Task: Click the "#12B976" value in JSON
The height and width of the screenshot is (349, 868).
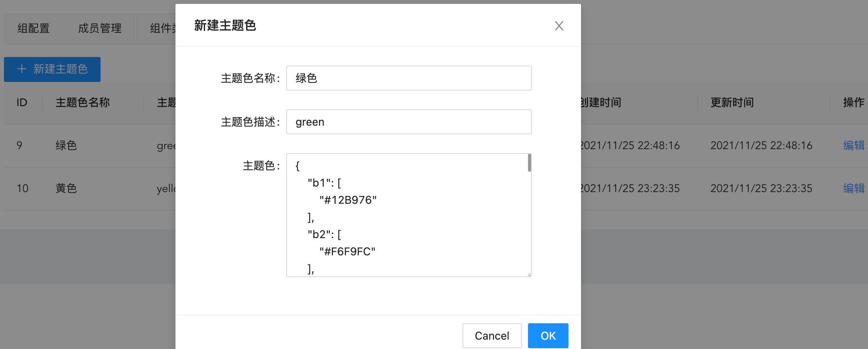Action: (x=348, y=200)
